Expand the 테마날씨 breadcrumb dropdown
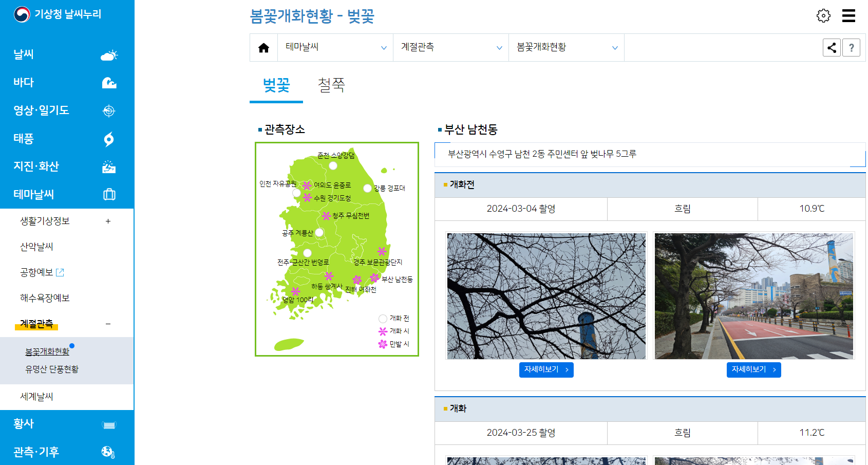The height and width of the screenshot is (465, 868). click(x=335, y=48)
